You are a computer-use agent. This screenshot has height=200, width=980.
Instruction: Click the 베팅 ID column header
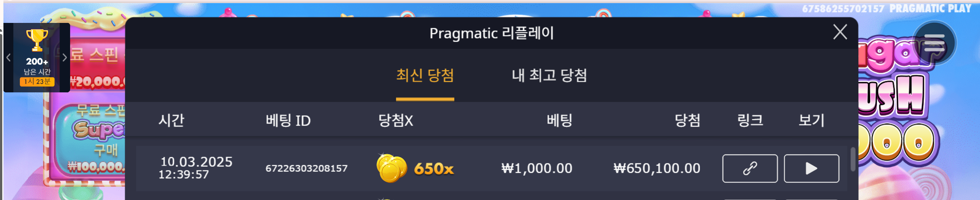coord(288,121)
